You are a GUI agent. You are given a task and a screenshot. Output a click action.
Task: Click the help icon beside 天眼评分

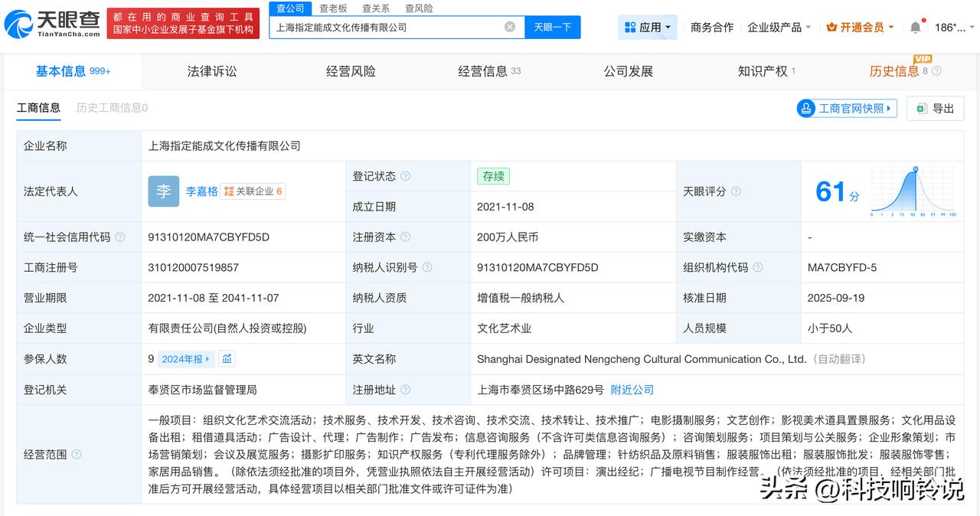coord(737,191)
